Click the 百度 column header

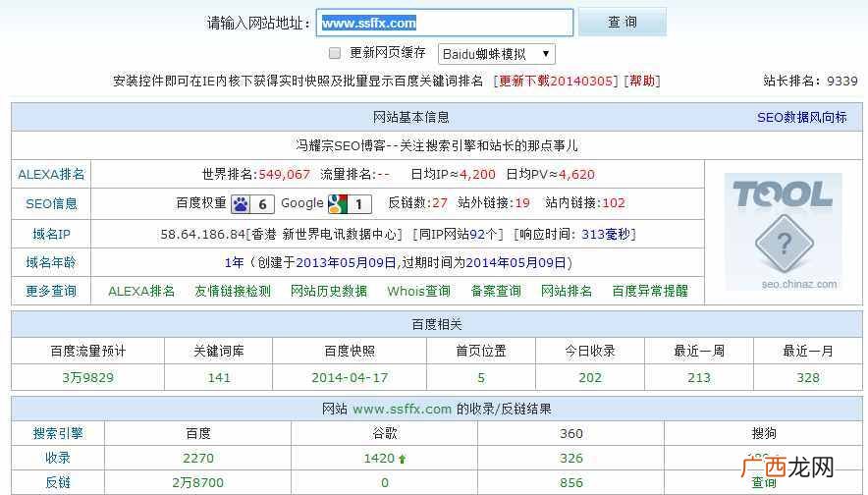(197, 433)
